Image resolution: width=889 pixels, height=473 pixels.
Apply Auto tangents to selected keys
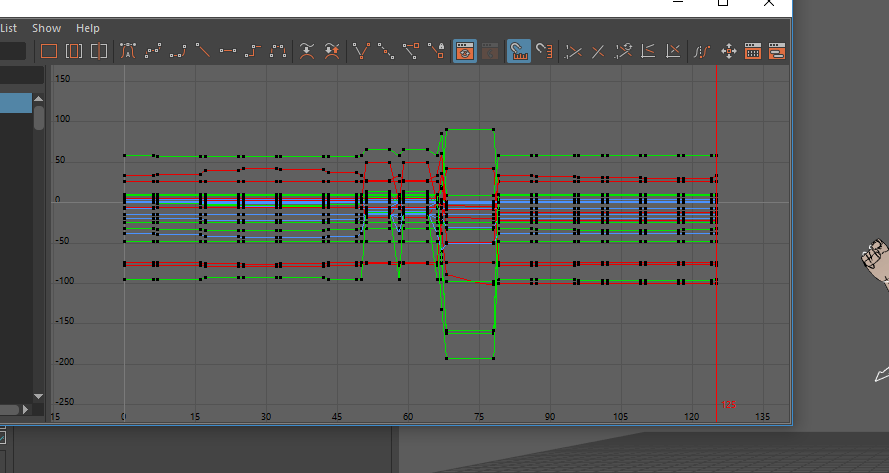point(128,52)
